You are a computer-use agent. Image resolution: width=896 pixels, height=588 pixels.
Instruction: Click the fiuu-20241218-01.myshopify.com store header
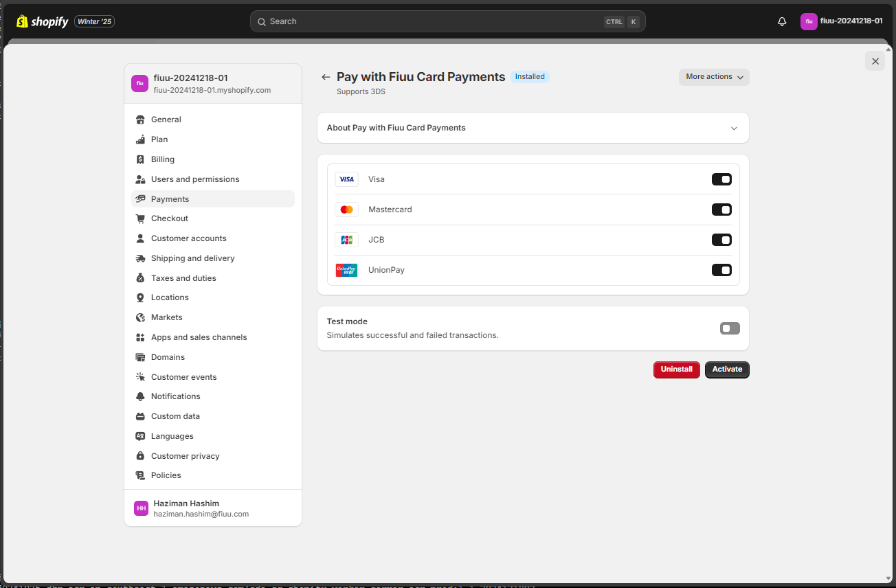pos(213,84)
